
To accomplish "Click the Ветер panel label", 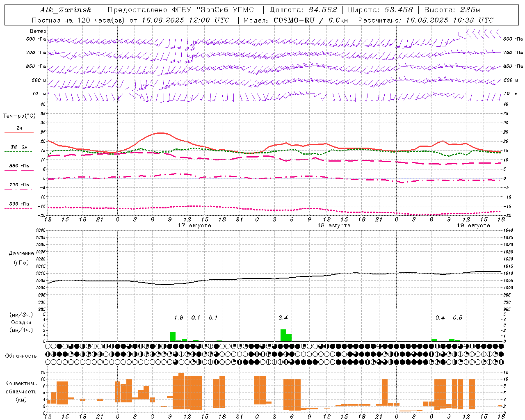I will [38, 31].
